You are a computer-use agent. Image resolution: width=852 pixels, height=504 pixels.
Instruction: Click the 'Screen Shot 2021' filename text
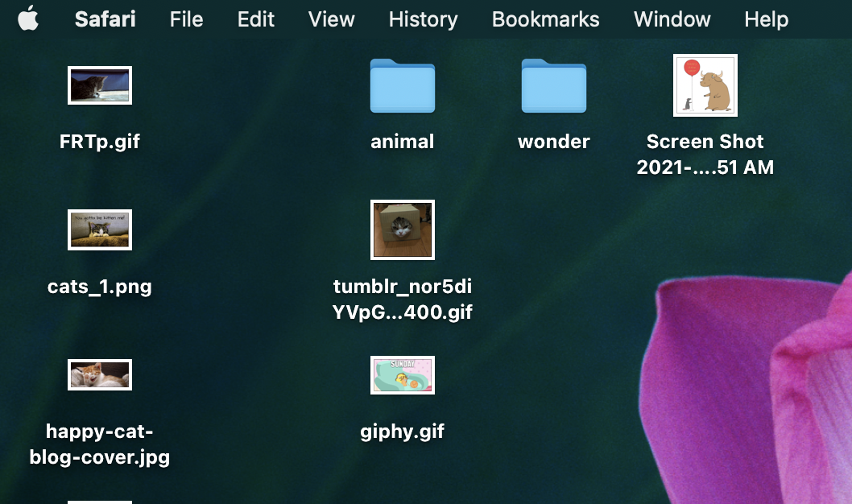point(705,155)
